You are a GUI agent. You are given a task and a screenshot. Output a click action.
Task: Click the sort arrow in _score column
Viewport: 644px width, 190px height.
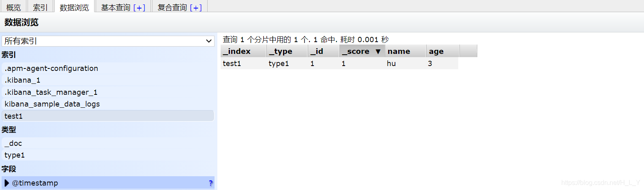point(378,51)
